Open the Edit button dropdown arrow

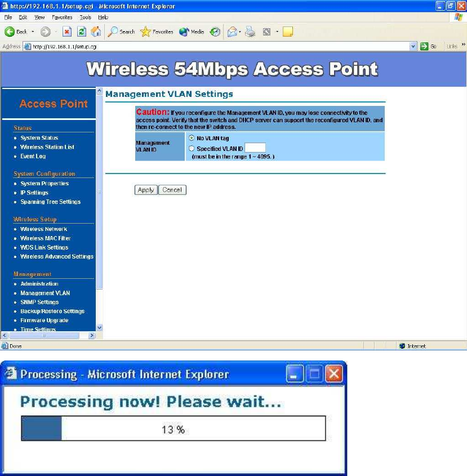tap(277, 32)
